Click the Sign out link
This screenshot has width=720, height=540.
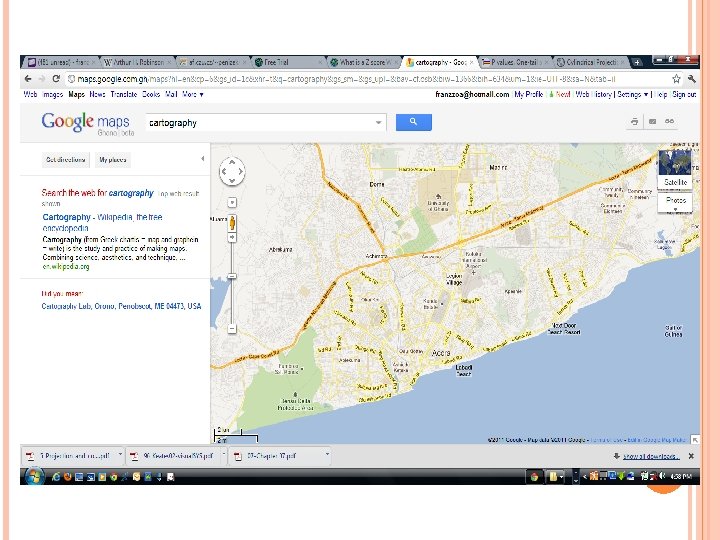tap(684, 94)
